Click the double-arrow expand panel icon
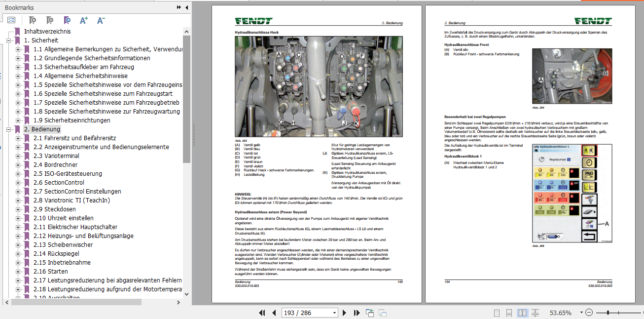 (x=179, y=7)
